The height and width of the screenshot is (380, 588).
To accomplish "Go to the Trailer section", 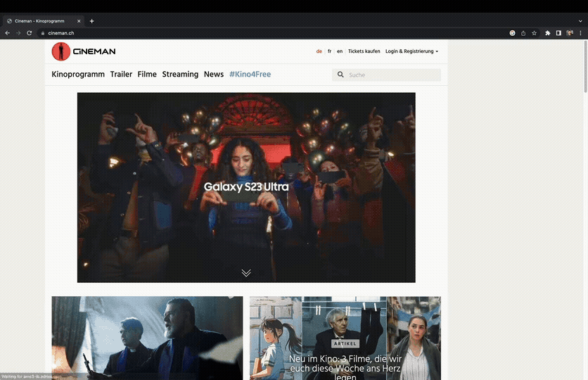I will (x=121, y=75).
